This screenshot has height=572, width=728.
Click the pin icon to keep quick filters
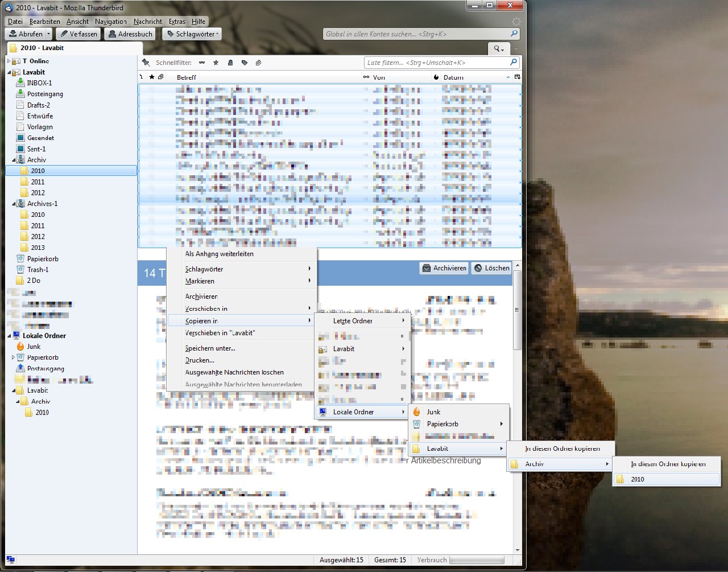146,63
